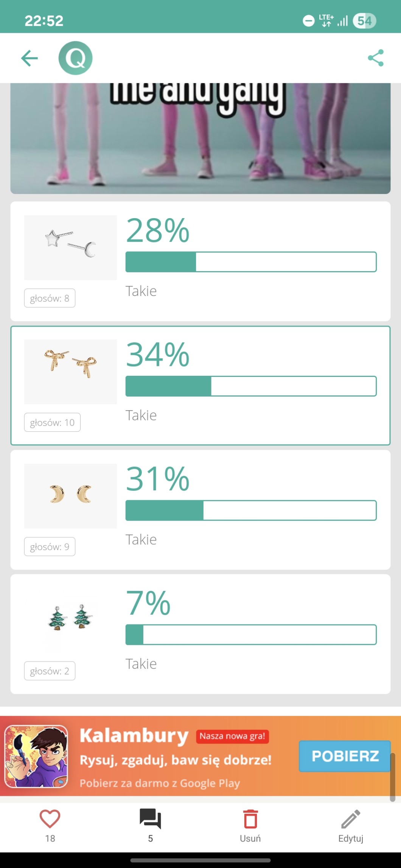Tap the back arrow icon
The height and width of the screenshot is (868, 401).
30,58
